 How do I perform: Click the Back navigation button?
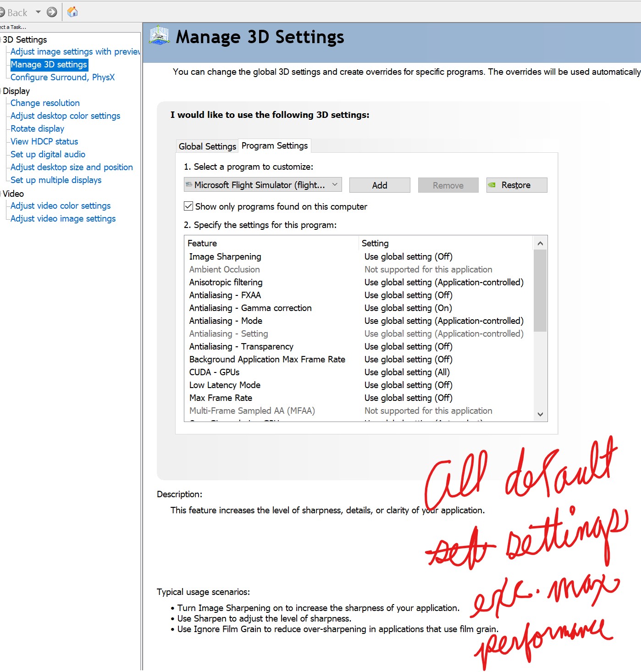click(14, 12)
